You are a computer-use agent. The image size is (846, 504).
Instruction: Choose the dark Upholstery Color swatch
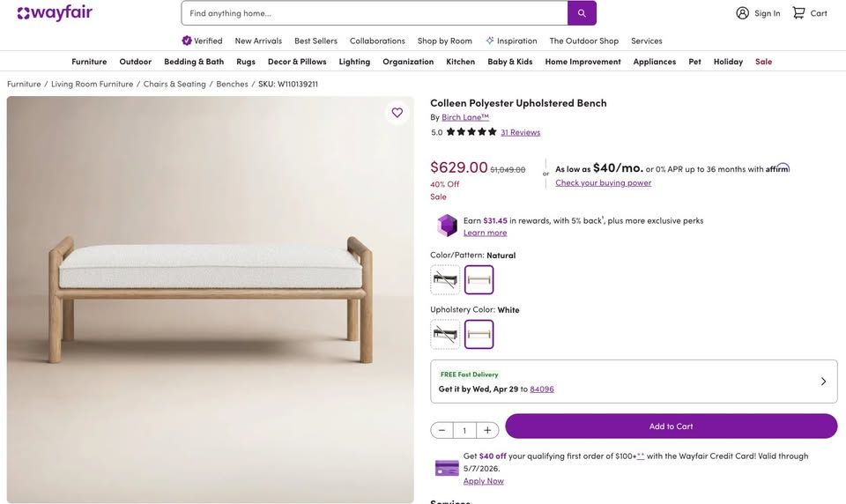tap(445, 335)
